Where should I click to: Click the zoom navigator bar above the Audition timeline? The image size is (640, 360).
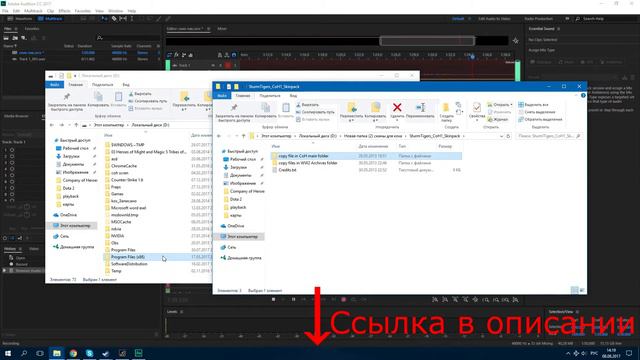tap(427, 41)
